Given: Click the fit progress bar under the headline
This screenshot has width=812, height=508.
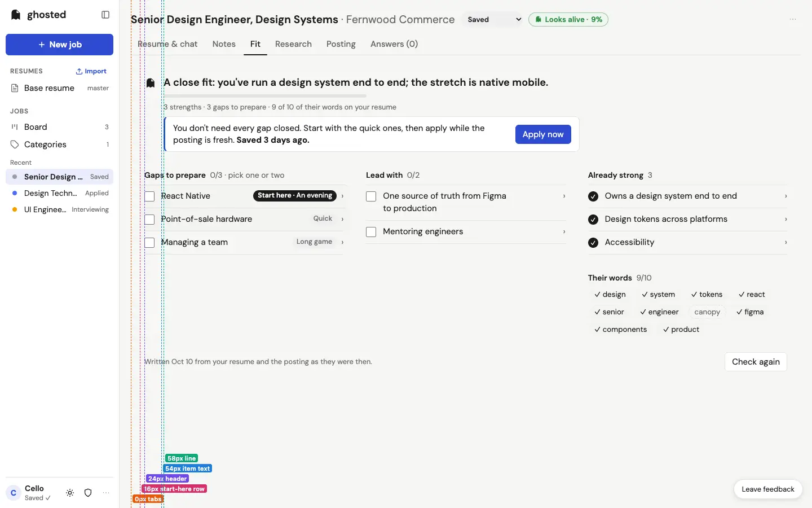Looking at the screenshot, I should pos(265,96).
